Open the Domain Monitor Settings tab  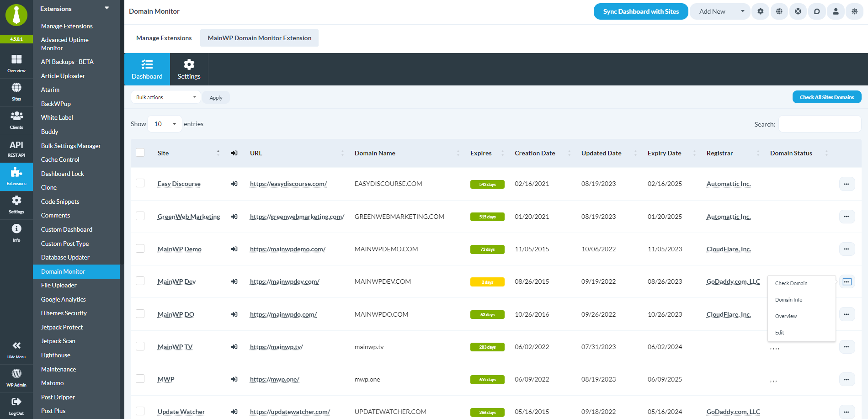[x=189, y=69]
